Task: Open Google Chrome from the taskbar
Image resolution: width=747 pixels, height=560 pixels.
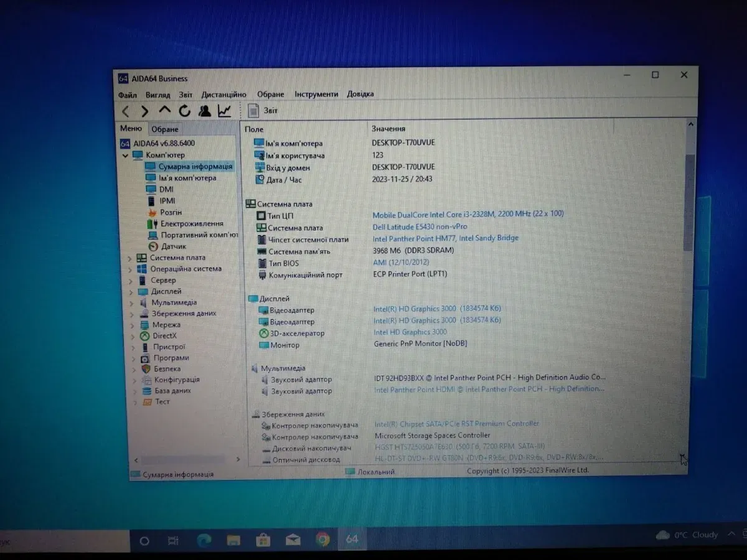Action: pos(322,539)
